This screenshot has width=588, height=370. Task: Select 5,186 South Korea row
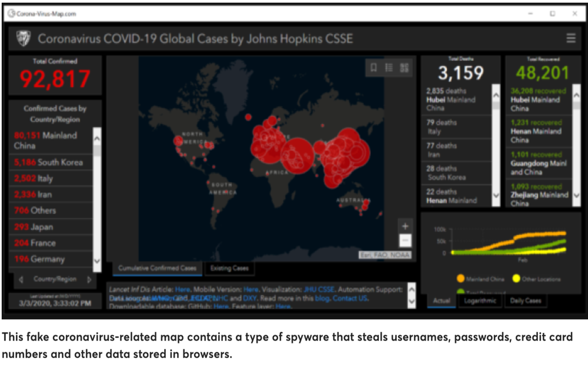pos(51,162)
